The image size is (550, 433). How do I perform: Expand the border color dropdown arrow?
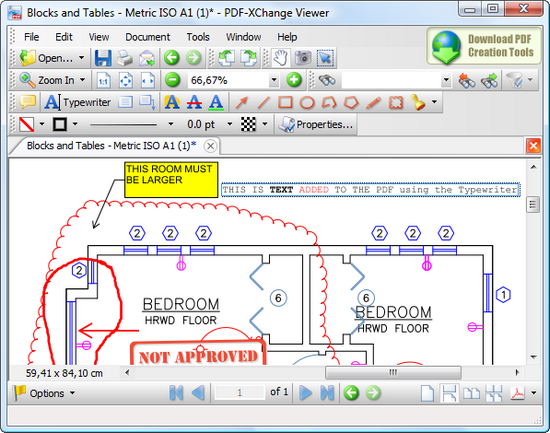coord(75,124)
